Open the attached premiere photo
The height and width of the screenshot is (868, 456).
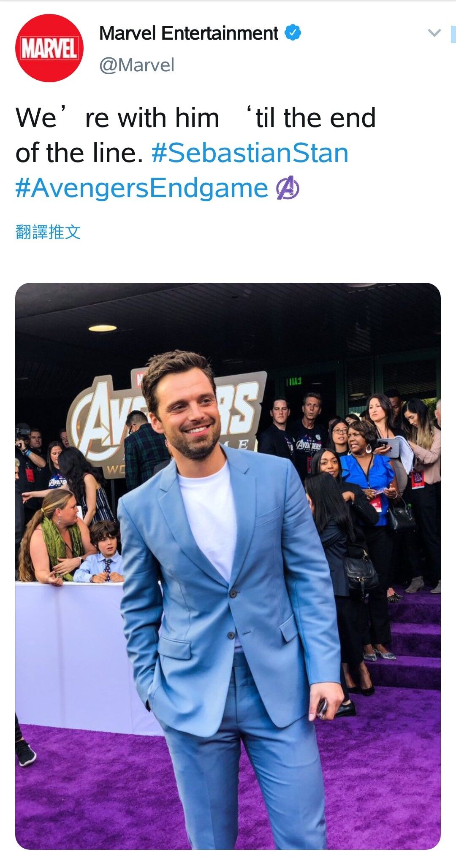[x=228, y=566]
